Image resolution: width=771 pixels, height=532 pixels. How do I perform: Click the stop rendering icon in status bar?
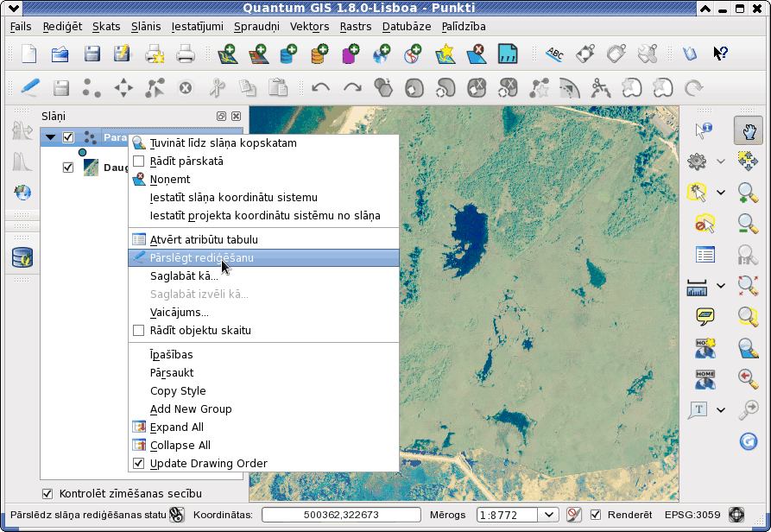(x=573, y=515)
